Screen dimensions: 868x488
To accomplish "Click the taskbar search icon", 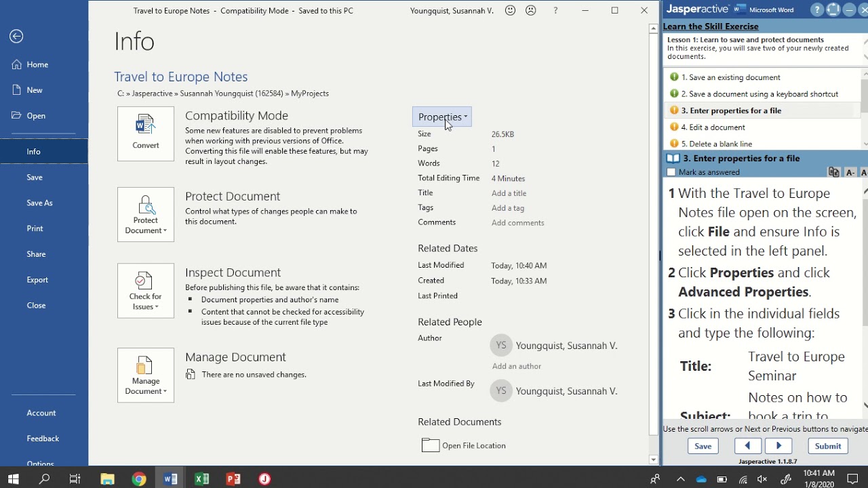I will [x=44, y=479].
